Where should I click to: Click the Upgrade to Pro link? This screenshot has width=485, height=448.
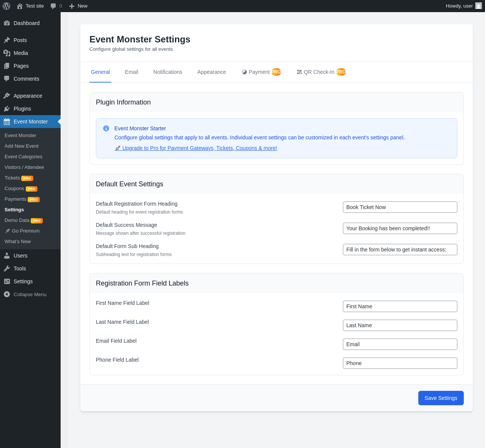pyautogui.click(x=199, y=148)
